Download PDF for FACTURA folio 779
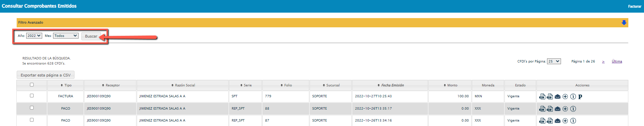This screenshot has height=126, width=644. pyautogui.click(x=550, y=97)
